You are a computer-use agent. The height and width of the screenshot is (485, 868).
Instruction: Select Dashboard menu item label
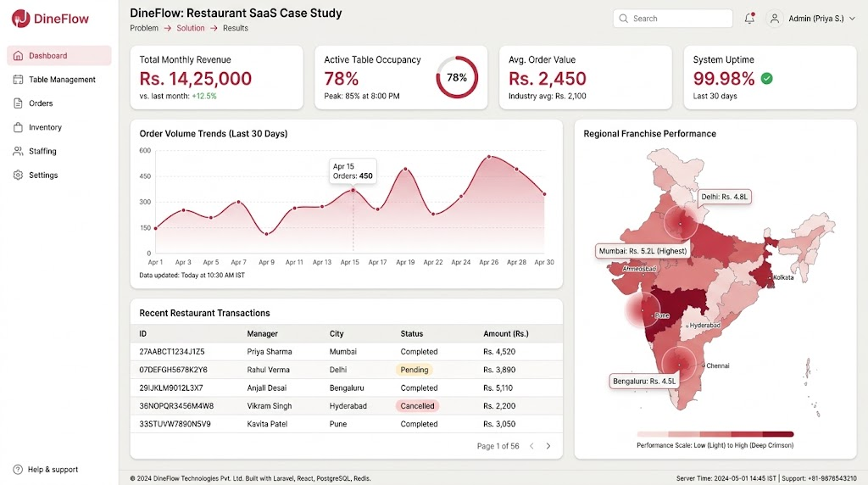48,55
